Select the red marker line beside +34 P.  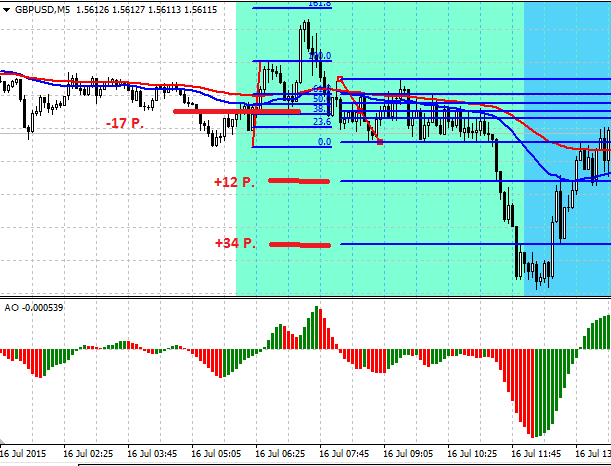pos(300,245)
